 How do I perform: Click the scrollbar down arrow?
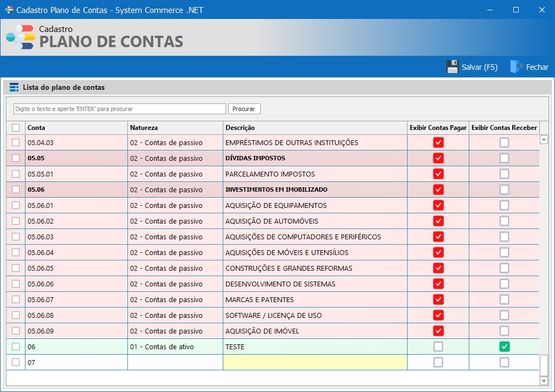point(544,380)
